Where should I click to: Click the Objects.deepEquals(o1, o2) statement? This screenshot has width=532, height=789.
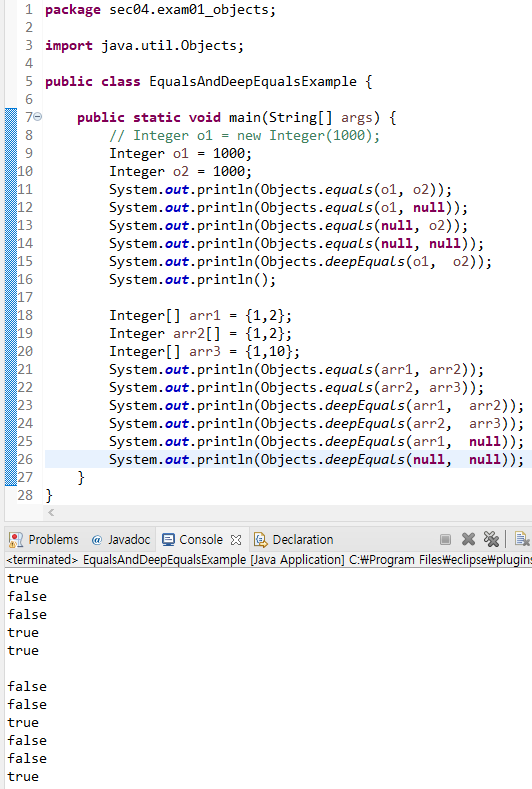pos(300,262)
